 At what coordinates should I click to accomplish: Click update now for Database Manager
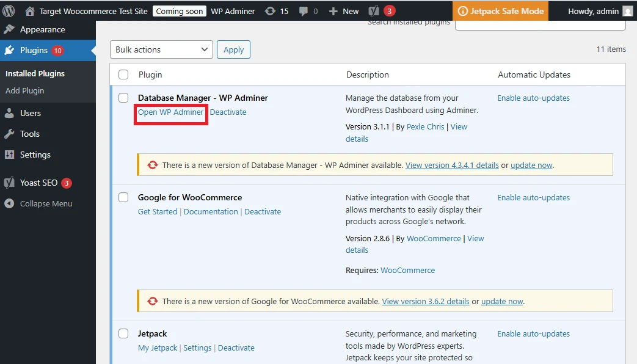click(531, 166)
